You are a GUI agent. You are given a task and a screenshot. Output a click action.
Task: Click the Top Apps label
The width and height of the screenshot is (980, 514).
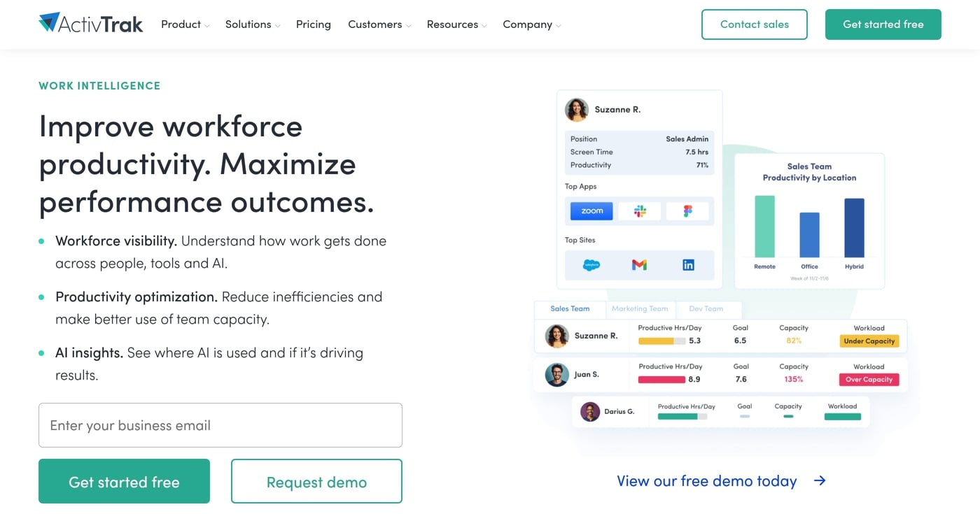580,187
